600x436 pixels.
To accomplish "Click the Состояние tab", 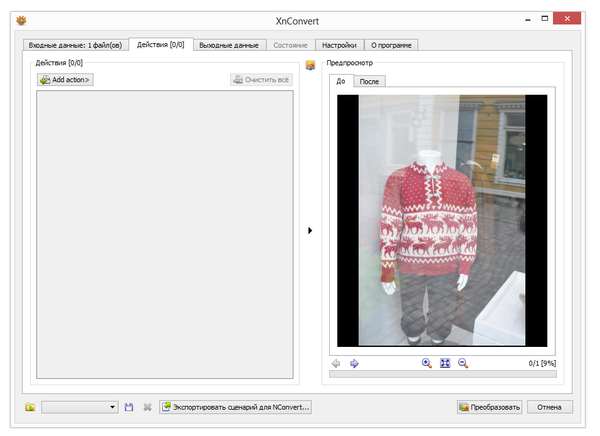I will click(x=290, y=45).
